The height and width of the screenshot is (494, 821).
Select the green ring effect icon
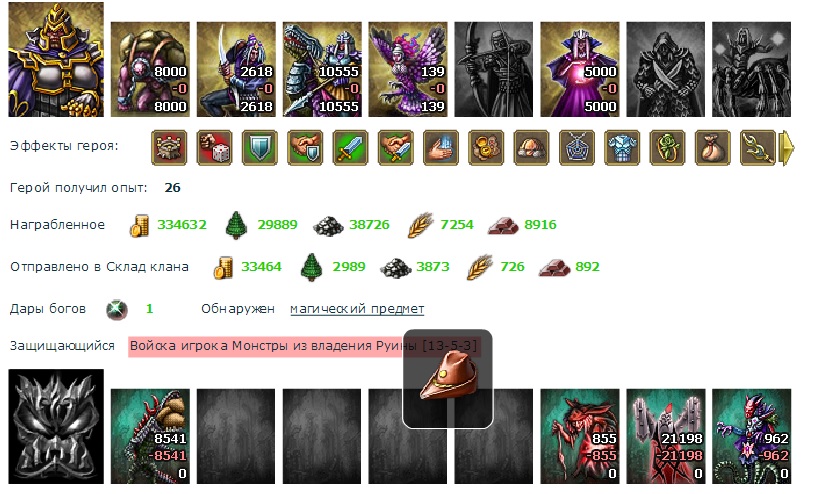tap(667, 148)
